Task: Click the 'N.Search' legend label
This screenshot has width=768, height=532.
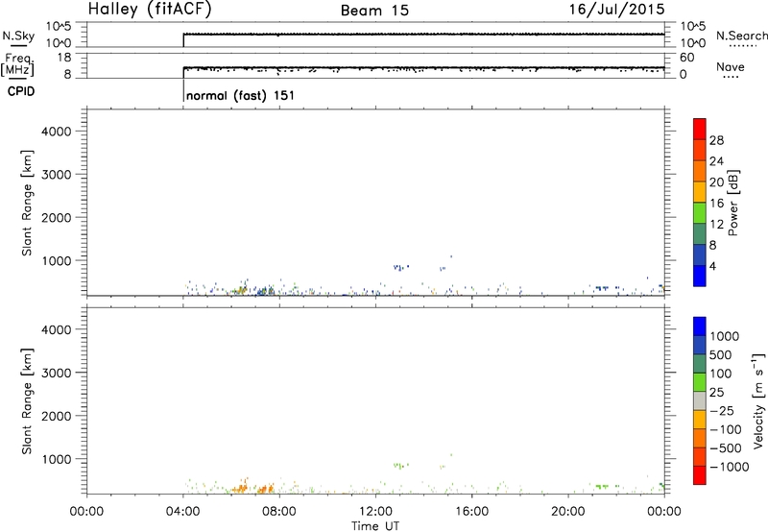Action: [741, 36]
